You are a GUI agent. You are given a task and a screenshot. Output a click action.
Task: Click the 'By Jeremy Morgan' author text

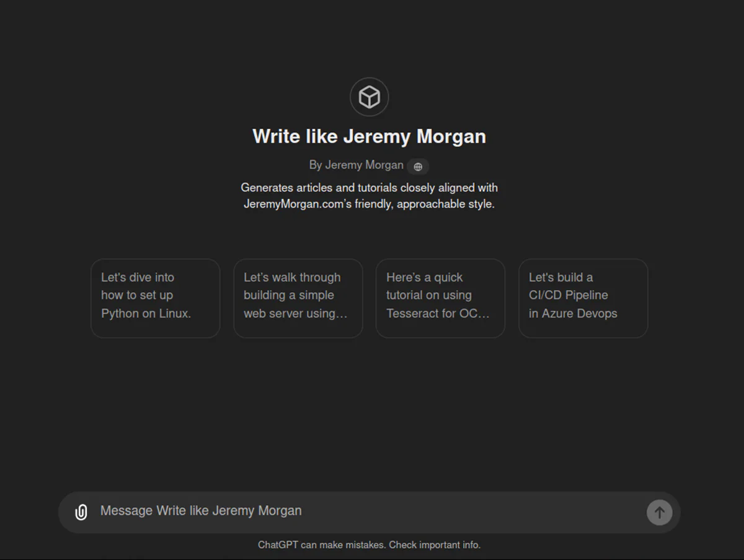356,165
